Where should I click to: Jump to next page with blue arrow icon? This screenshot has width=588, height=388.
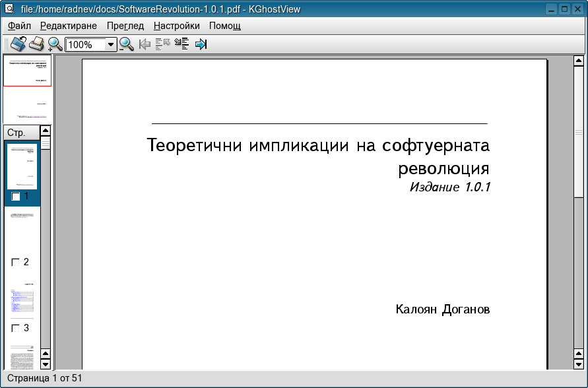tap(201, 44)
